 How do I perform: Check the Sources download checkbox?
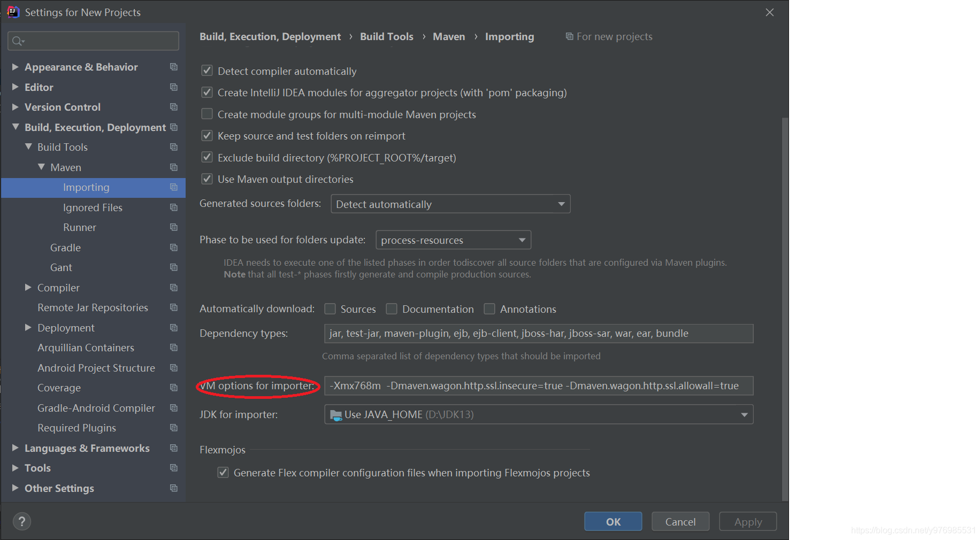tap(330, 308)
